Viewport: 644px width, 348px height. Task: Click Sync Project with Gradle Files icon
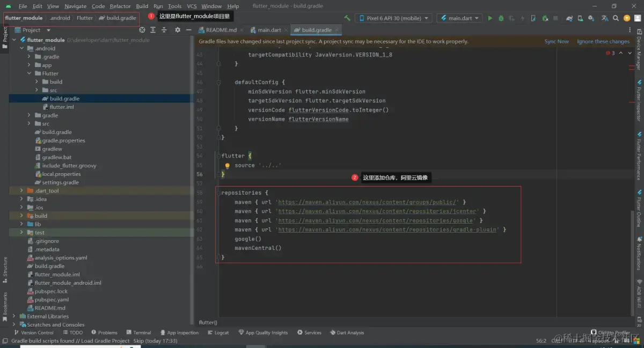[570, 18]
